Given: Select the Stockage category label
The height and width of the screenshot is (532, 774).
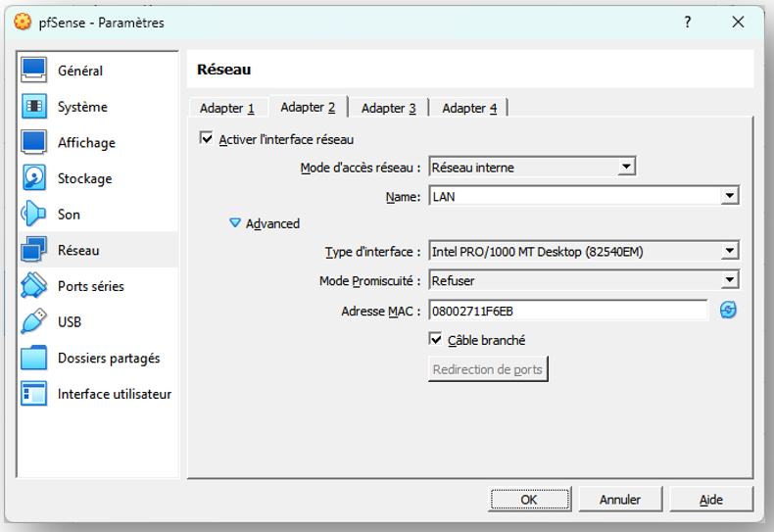Looking at the screenshot, I should [84, 178].
